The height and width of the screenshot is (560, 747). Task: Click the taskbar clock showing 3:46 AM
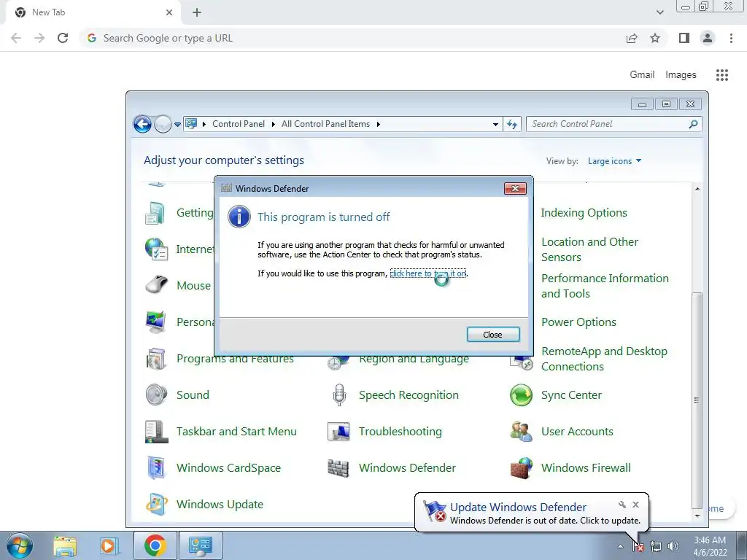click(x=710, y=546)
